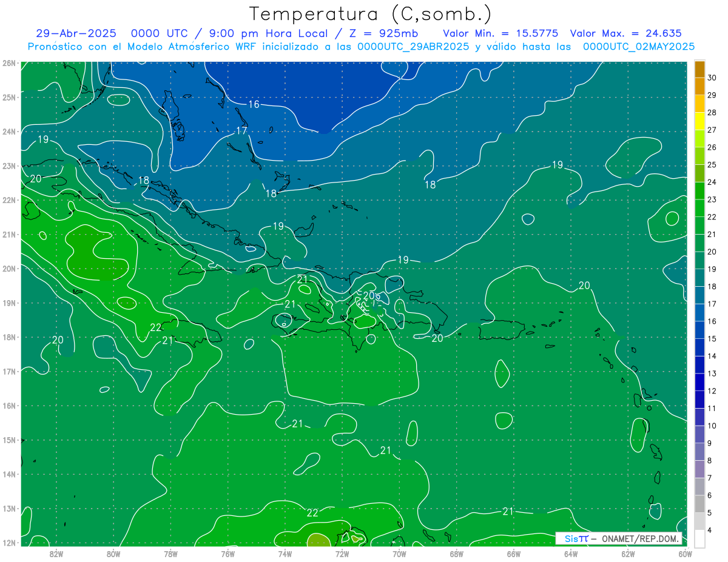The height and width of the screenshot is (562, 728).
Task: Click the colorbar label "11"
Action: tap(712, 408)
